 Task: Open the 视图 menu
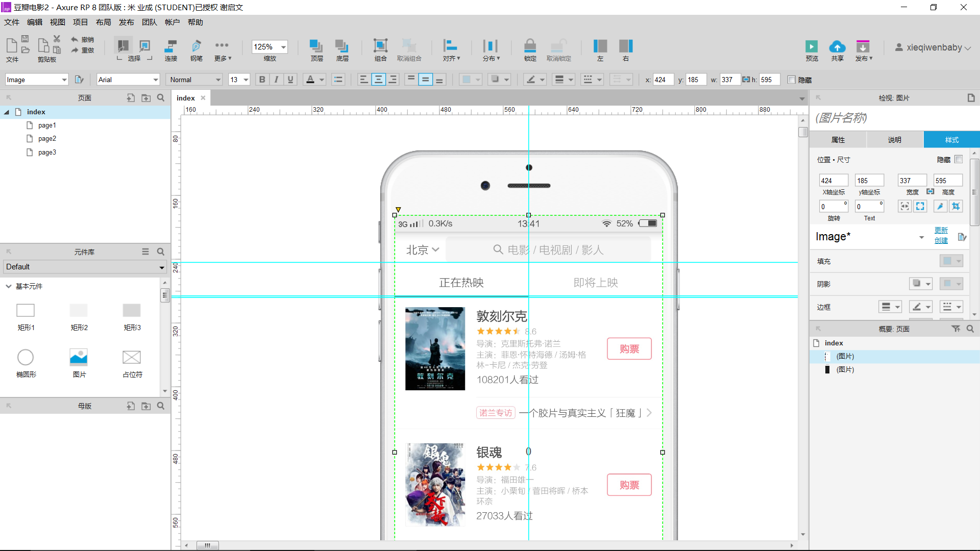(x=58, y=22)
